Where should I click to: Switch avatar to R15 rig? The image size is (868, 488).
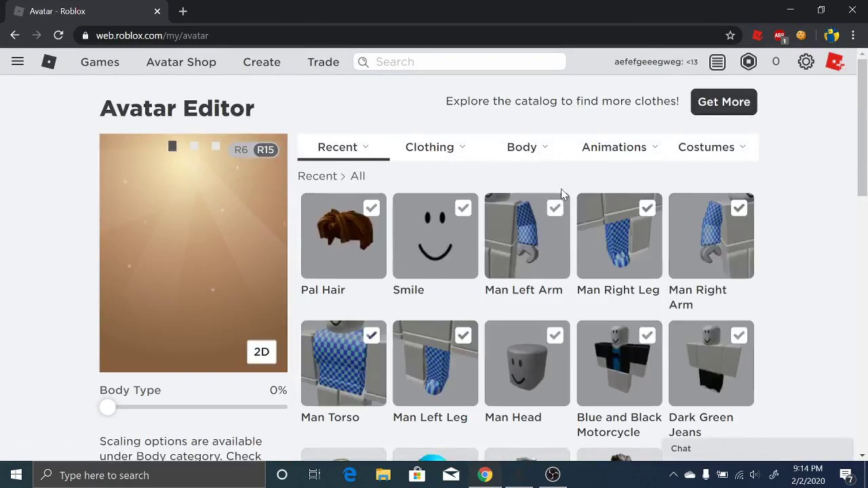[265, 150]
